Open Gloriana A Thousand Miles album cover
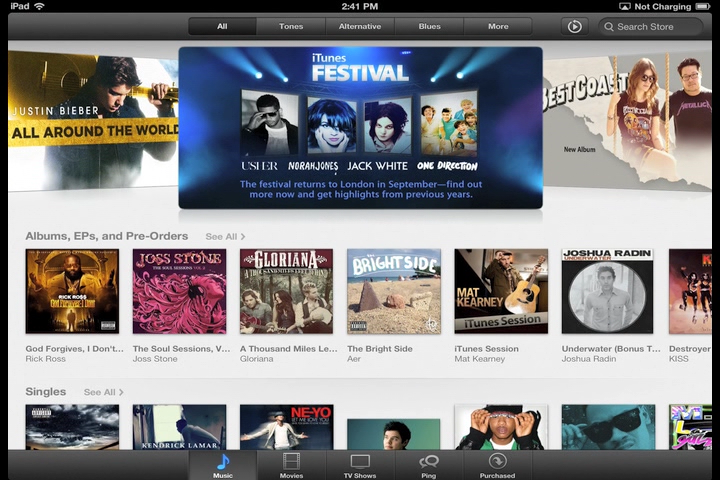The image size is (720, 480). point(287,291)
